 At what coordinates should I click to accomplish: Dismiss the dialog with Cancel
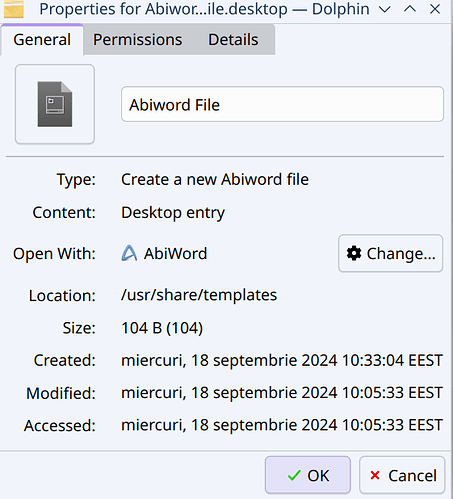402,475
